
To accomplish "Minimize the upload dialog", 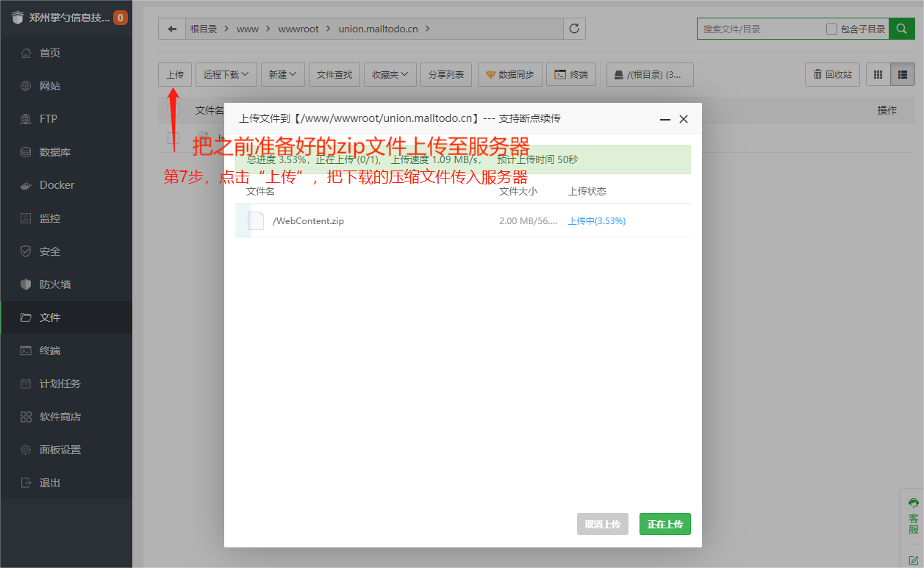I will coord(665,119).
